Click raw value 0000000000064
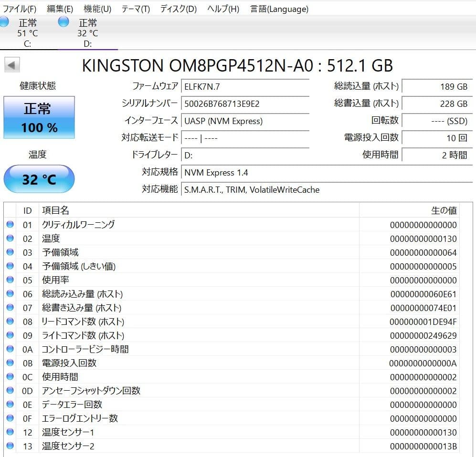Viewport: 476px width, 457px height. tap(423, 252)
